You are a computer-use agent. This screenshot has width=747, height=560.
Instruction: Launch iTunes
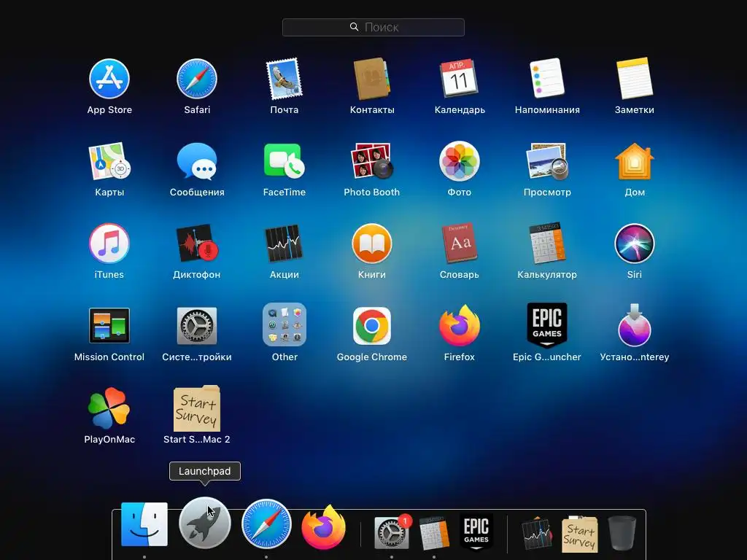click(x=109, y=244)
